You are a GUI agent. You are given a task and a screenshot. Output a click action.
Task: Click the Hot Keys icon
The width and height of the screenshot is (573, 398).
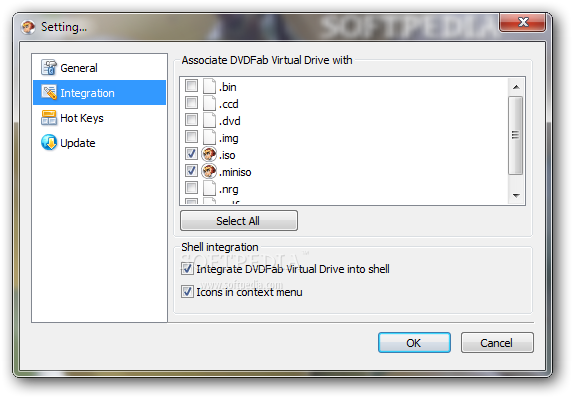click(49, 118)
